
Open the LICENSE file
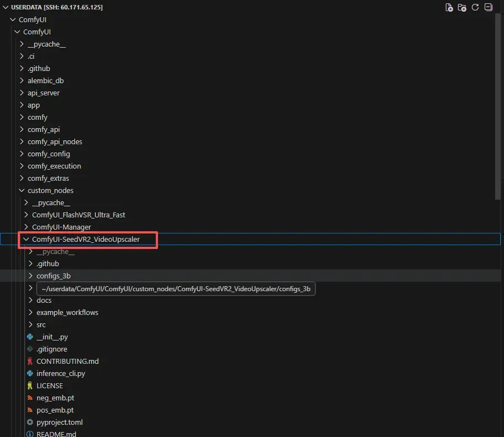(49, 385)
